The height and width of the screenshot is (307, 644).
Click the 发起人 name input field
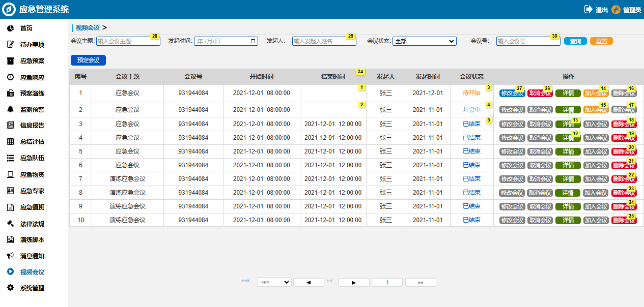[324, 41]
